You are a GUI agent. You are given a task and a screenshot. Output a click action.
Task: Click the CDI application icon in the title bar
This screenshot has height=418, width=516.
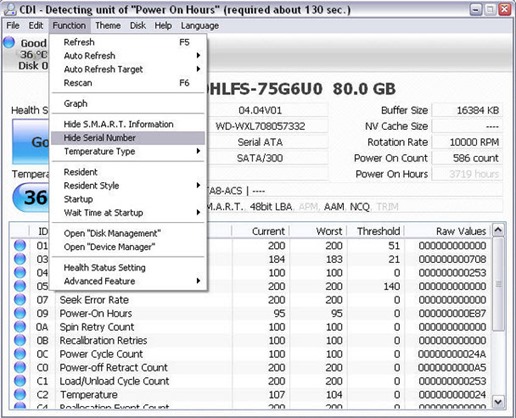point(10,9)
